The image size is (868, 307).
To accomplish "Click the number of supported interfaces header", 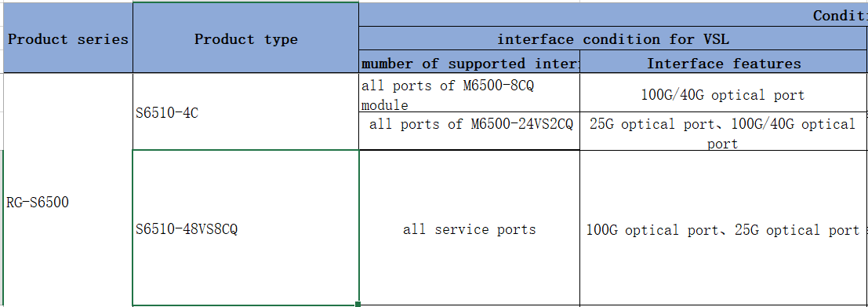I will 470,63.
